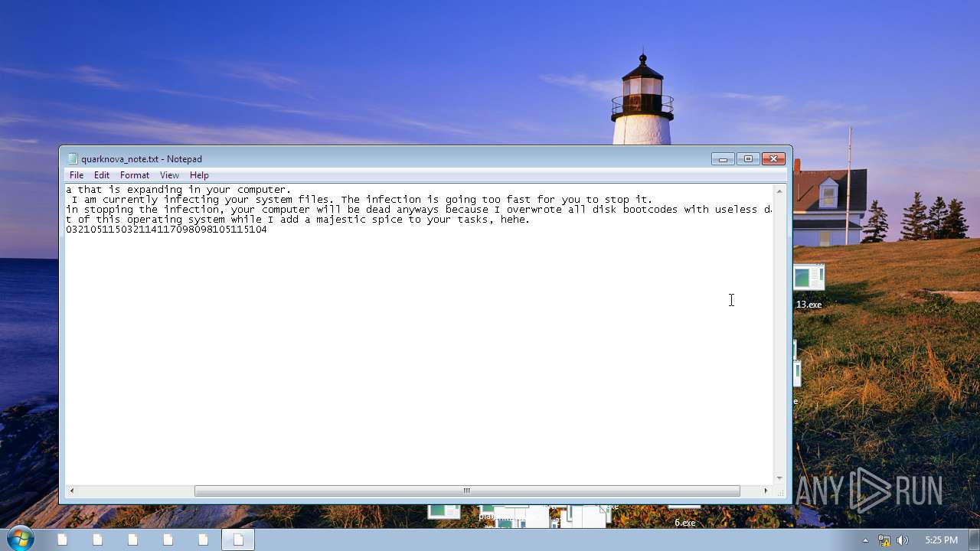Open the Windows Start menu
The width and height of the screenshot is (980, 551).
click(19, 539)
